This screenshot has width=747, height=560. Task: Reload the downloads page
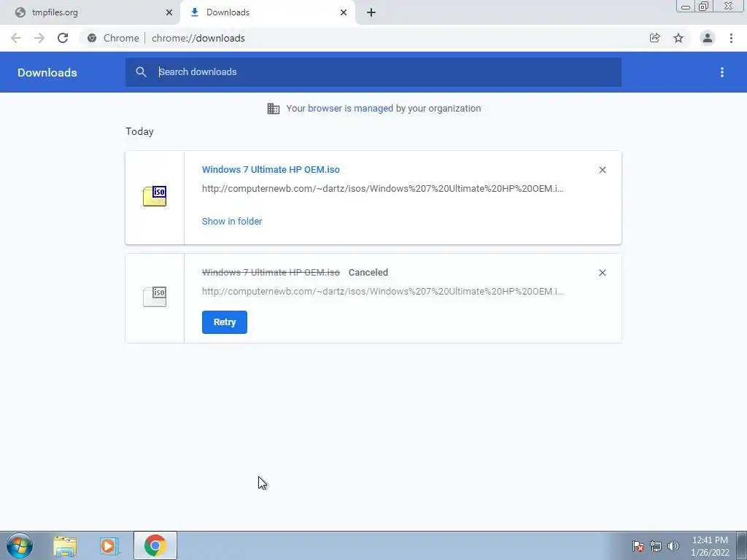click(63, 38)
